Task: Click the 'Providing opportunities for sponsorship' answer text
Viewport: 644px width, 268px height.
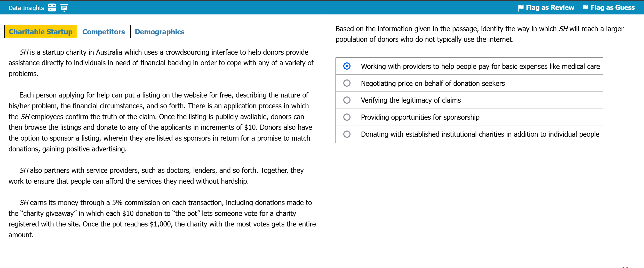Action: 420,117
